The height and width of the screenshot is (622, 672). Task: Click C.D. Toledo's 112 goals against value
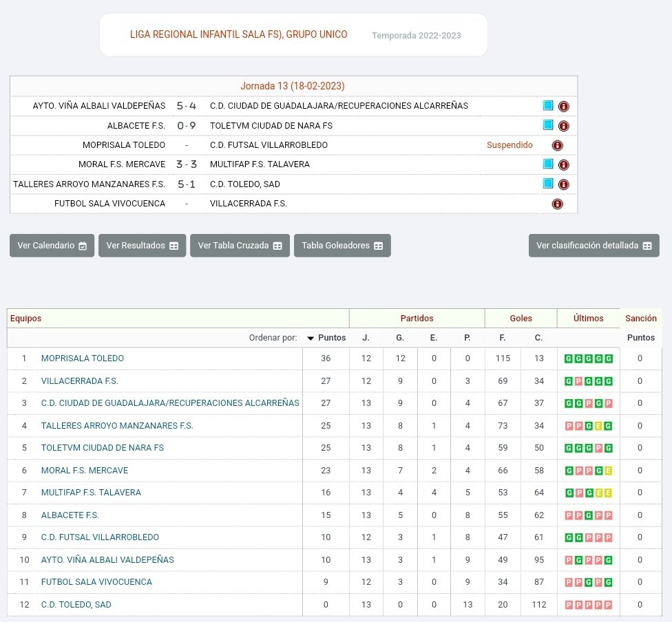538,604
